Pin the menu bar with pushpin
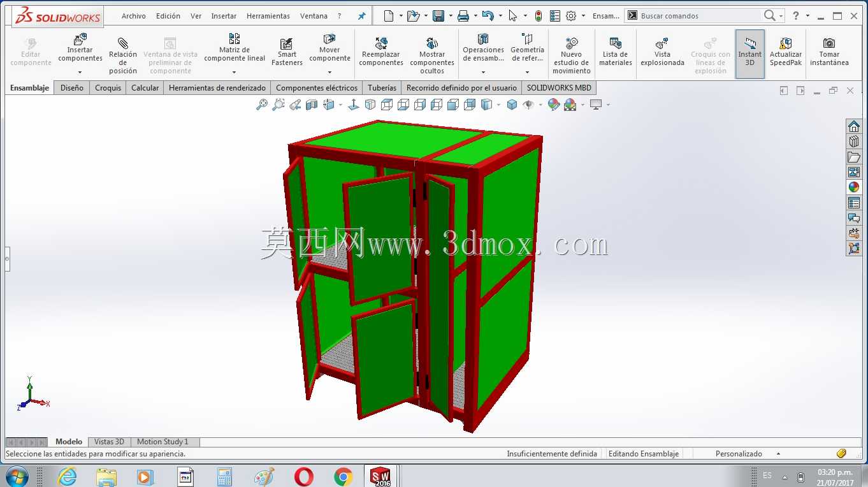The image size is (868, 487). tap(361, 16)
